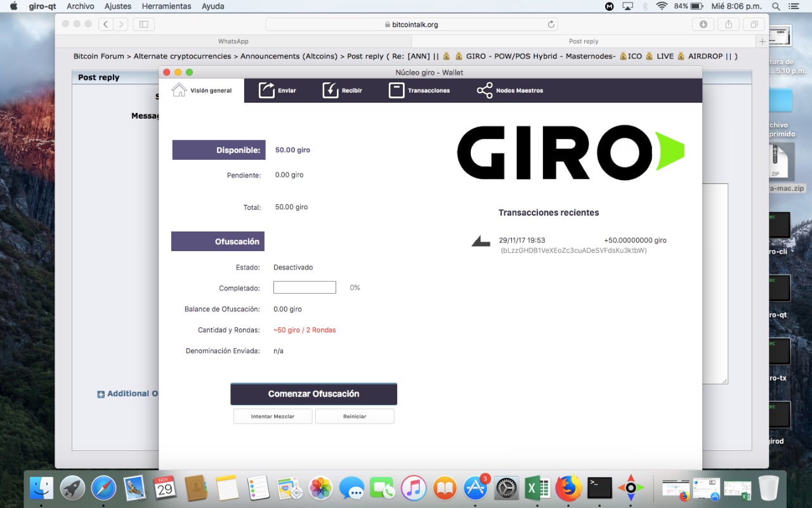This screenshot has width=812, height=508.
Task: Open Photos from the Dock
Action: 321,488
